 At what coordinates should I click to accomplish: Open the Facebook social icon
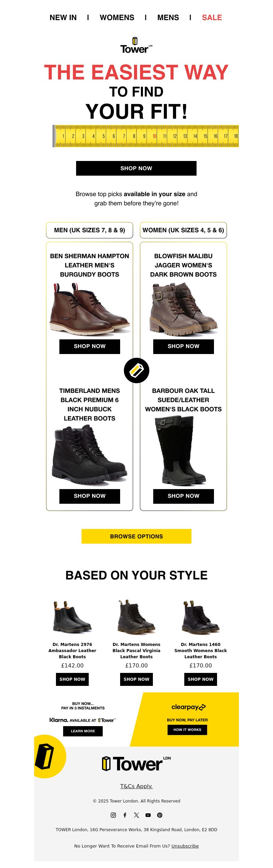[125, 815]
